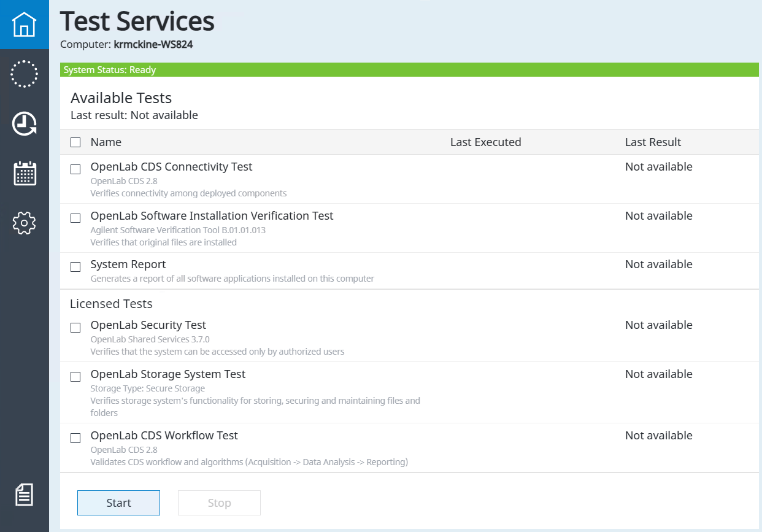Click Not available result for Storage System Test

658,374
